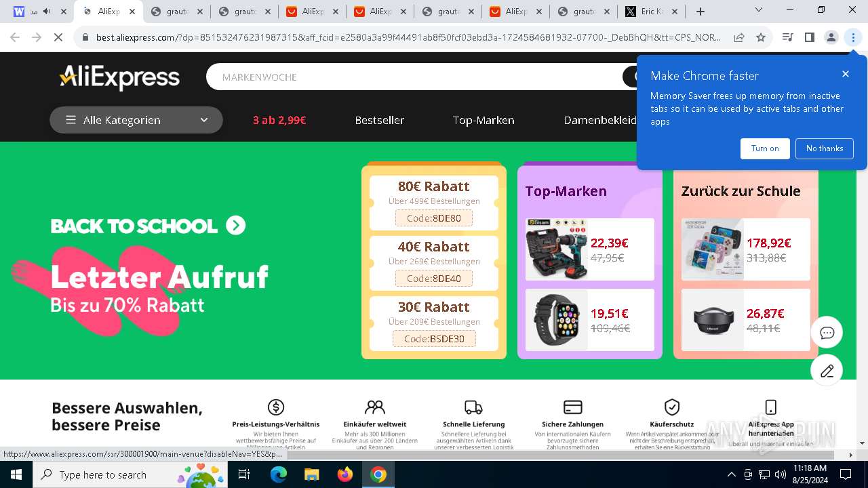Open the Top-Marken menu item
This screenshot has height=488, width=868.
(x=484, y=120)
